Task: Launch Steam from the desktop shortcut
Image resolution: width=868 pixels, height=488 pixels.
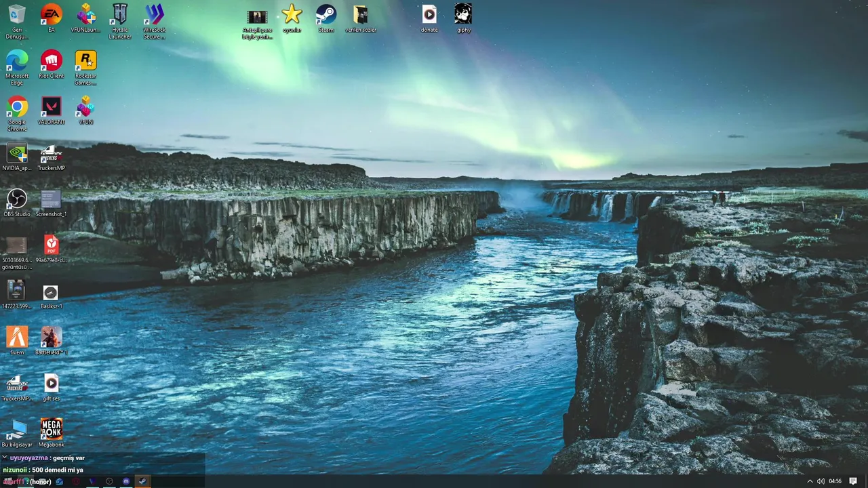Action: [x=326, y=18]
